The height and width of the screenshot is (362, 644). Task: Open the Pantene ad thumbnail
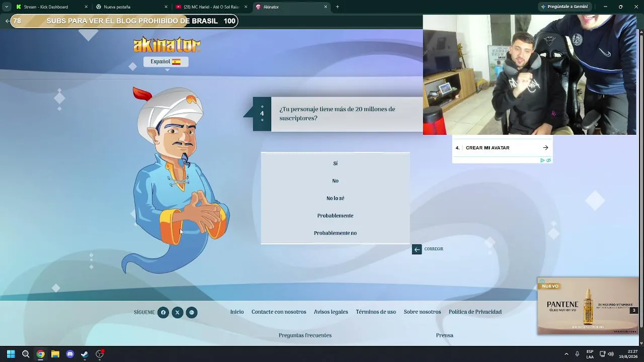pos(588,306)
